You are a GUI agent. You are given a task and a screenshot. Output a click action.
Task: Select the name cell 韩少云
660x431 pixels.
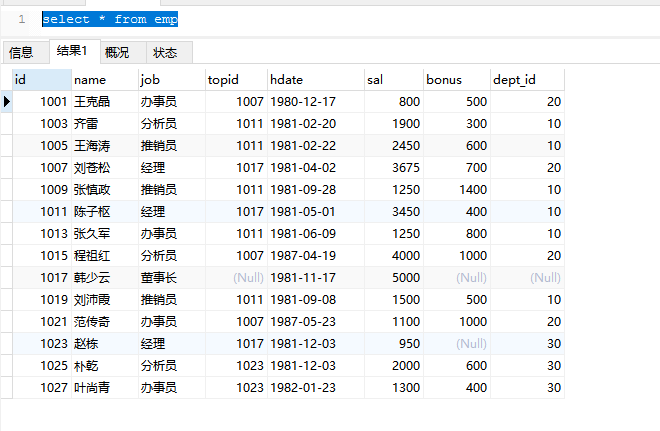(105, 277)
